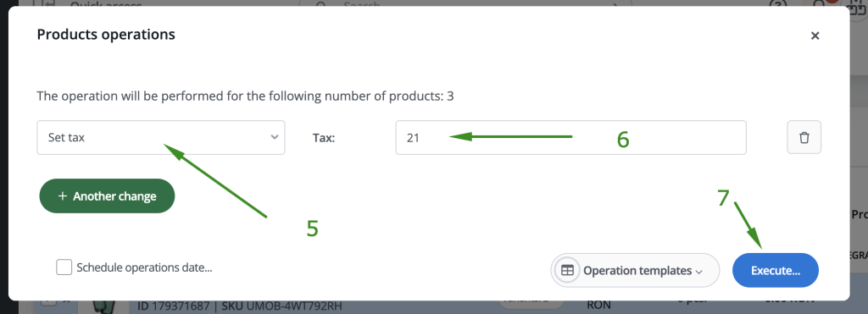Open the Quick access menu

[105, 4]
